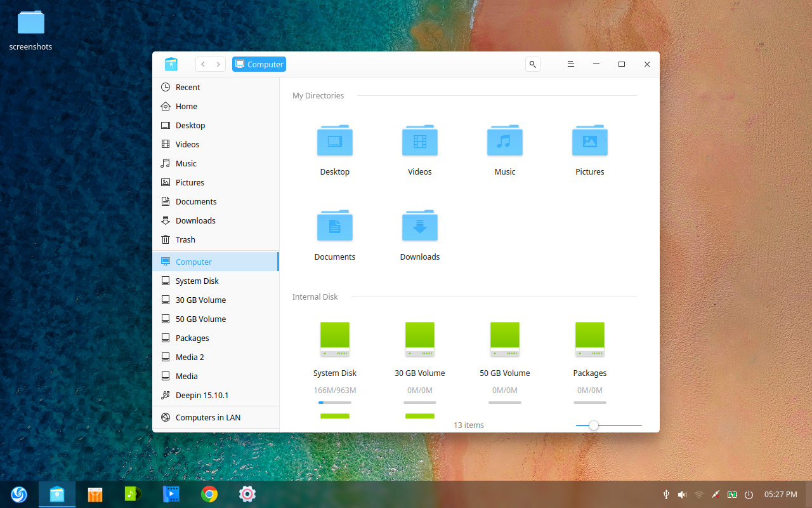Navigate forward using the forward arrow
This screenshot has height=508, width=812.
coord(218,63)
